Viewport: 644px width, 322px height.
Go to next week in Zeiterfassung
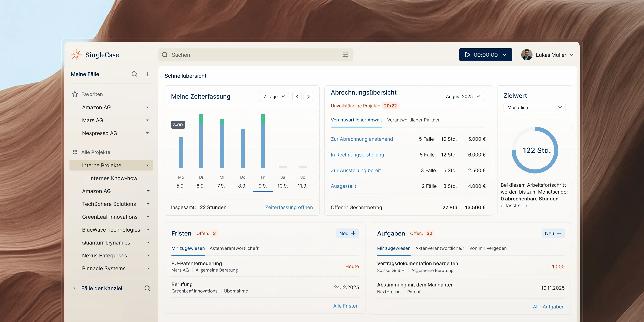(x=308, y=97)
